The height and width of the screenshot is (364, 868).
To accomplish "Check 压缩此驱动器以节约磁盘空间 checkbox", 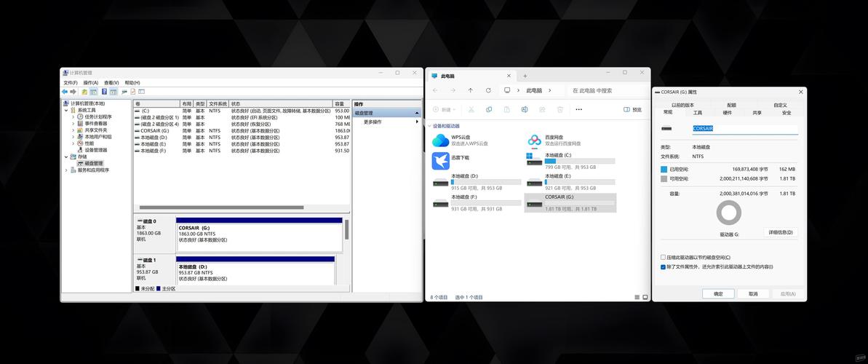I will [663, 257].
